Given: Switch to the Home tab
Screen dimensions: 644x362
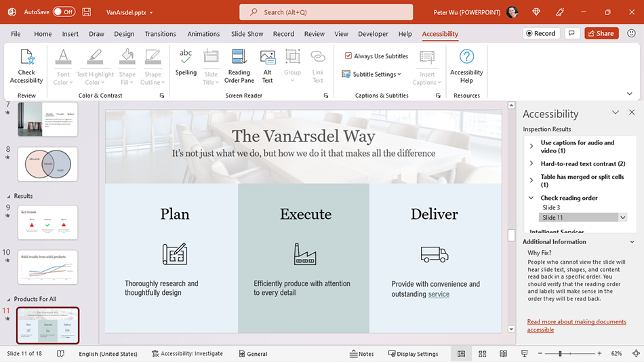Looking at the screenshot, I should 43,34.
